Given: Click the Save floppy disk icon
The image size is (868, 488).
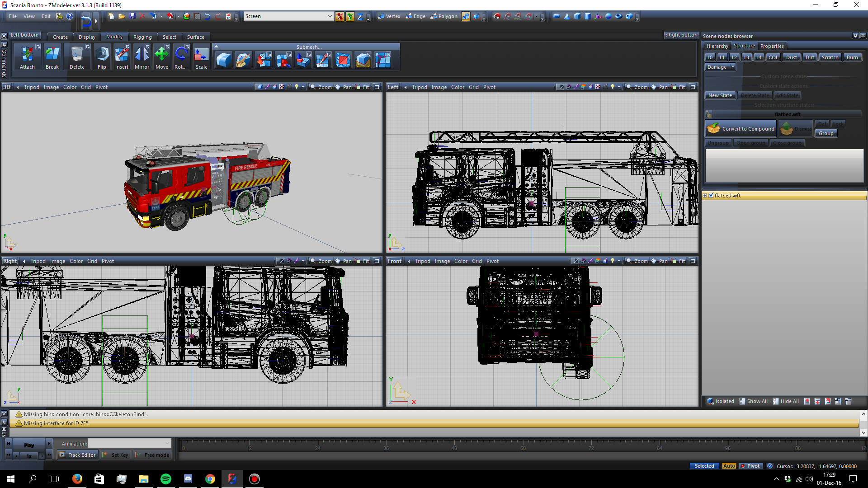Looking at the screenshot, I should click(x=132, y=16).
